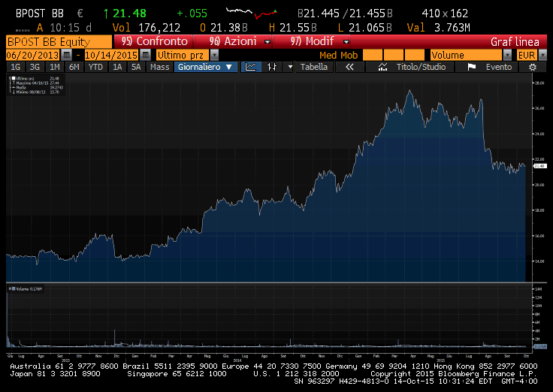
Task: Click the first Med Mob input box
Action: [x=373, y=55]
